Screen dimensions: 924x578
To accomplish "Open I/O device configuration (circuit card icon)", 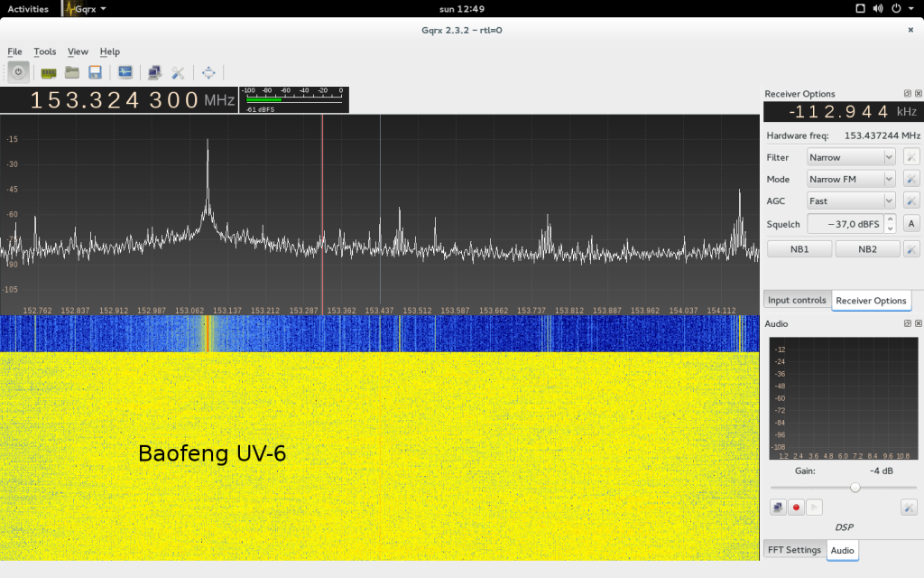I will point(49,72).
